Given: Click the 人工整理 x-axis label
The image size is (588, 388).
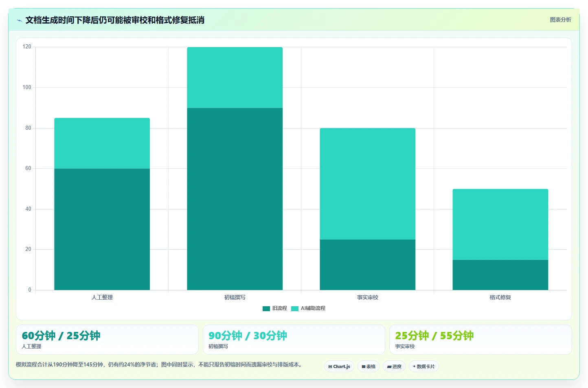Looking at the screenshot, I should [x=102, y=297].
